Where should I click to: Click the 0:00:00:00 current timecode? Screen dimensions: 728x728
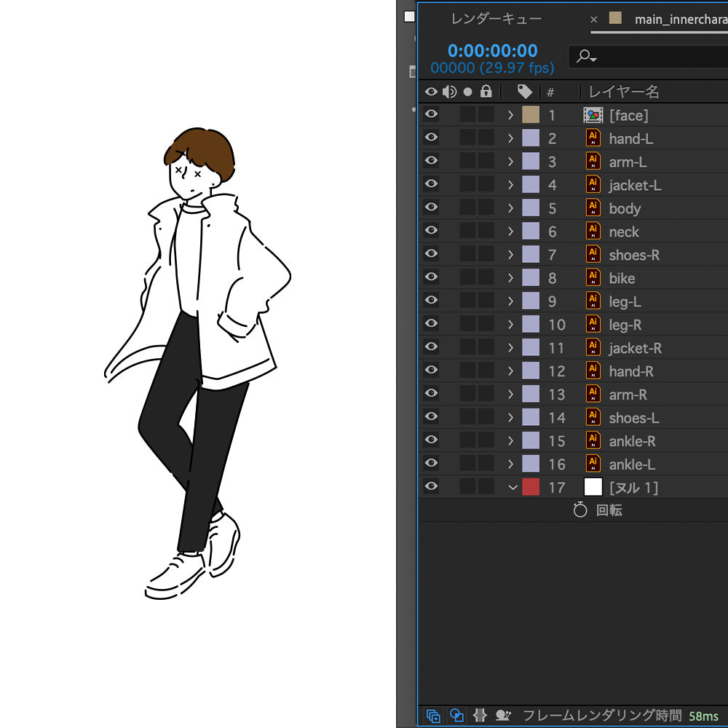(x=492, y=51)
